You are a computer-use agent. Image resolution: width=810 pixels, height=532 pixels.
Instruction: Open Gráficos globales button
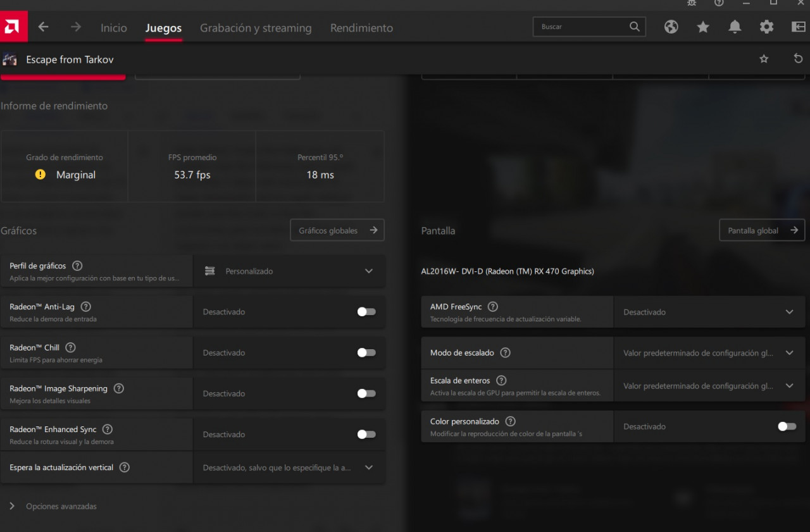click(337, 230)
